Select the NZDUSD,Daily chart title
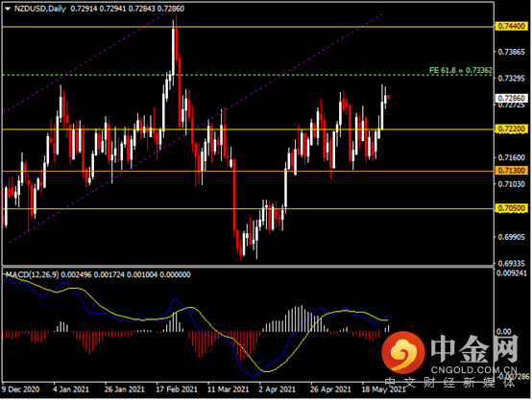This screenshot has height=400, width=532. click(39, 9)
